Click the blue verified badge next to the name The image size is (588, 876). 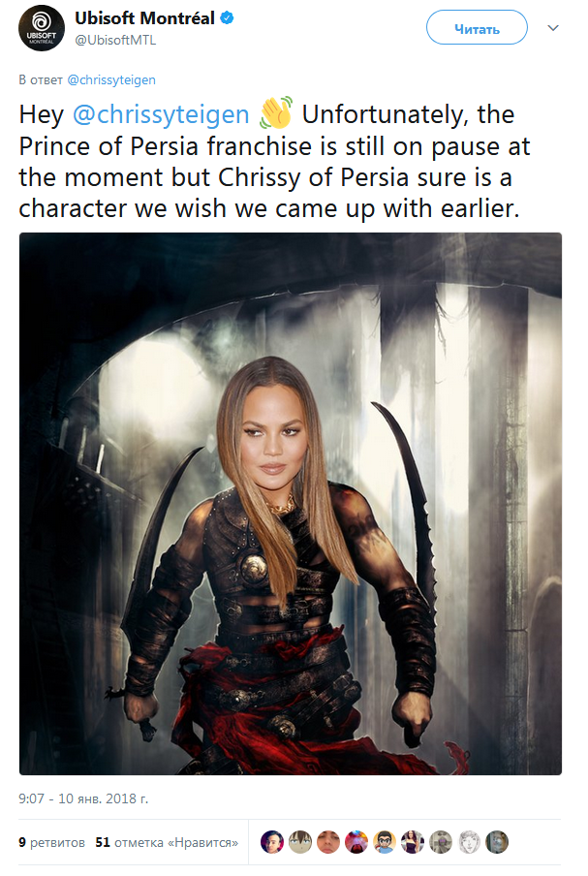[x=226, y=17]
